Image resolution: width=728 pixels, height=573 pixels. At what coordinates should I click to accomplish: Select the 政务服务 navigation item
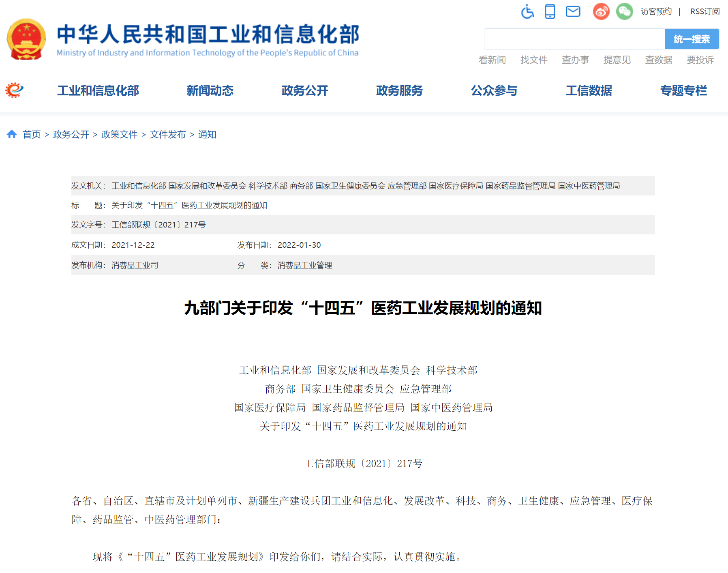tap(399, 90)
